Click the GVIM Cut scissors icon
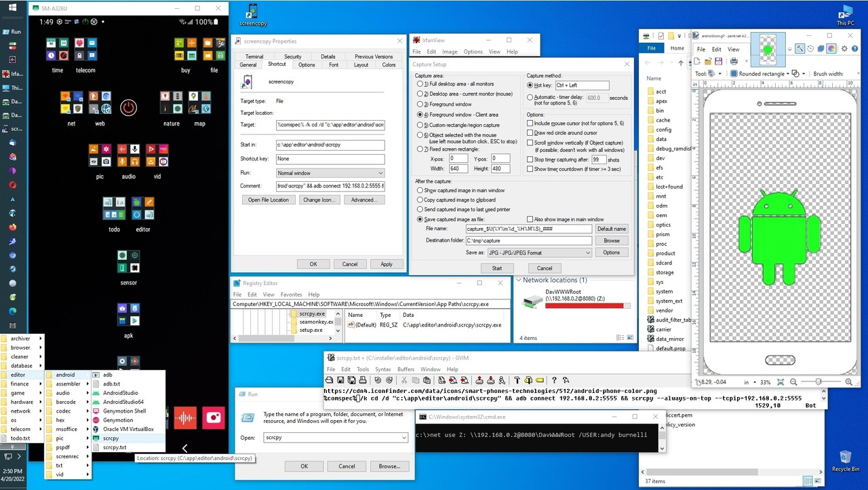 click(x=404, y=380)
